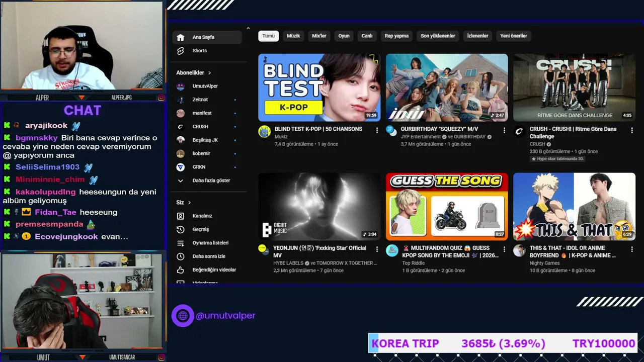
Task: Open options menu for OURBIRTHDAY SQUEEZY video
Action: click(x=504, y=130)
